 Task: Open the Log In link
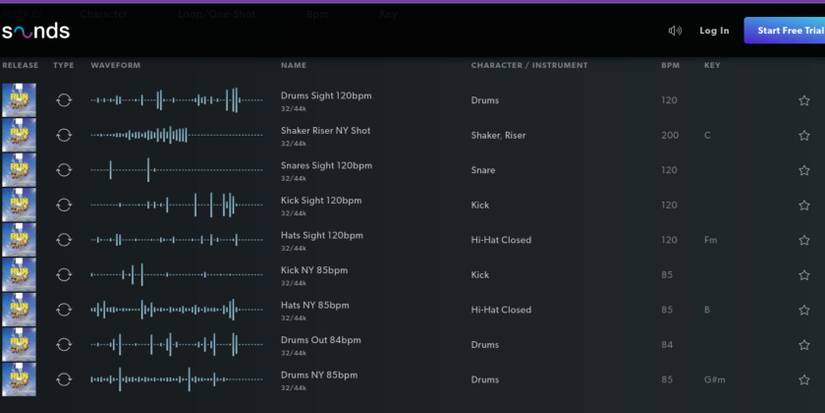[x=714, y=31]
